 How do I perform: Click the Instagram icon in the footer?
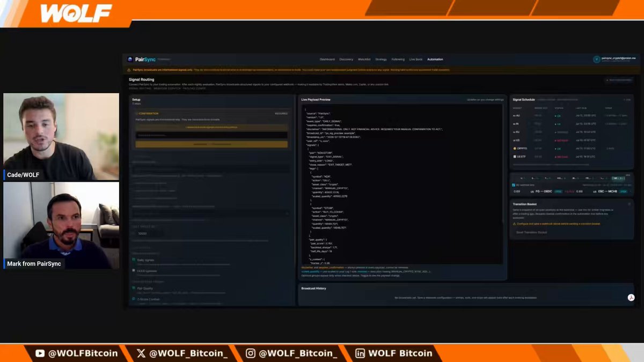[251, 353]
